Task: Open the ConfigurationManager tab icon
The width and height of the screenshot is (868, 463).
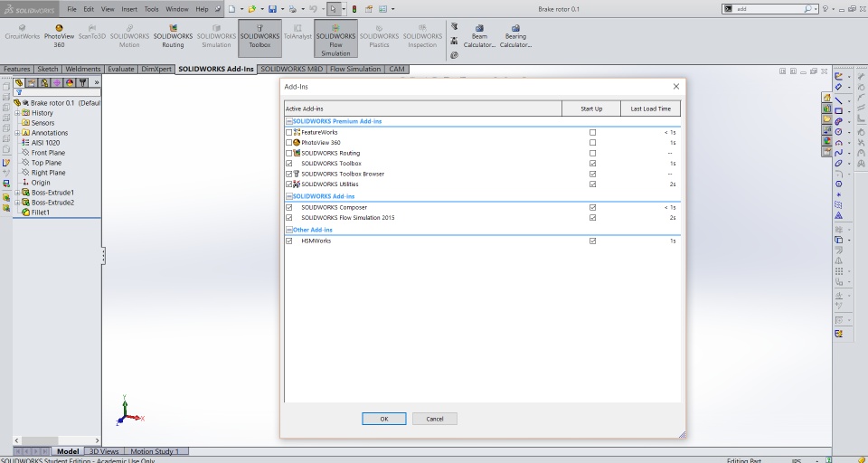Action: pos(44,82)
